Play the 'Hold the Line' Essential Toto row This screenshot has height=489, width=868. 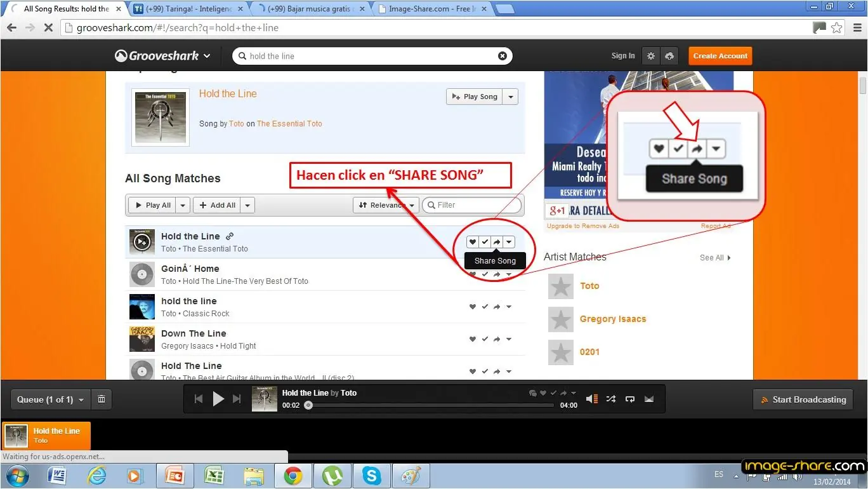142,242
